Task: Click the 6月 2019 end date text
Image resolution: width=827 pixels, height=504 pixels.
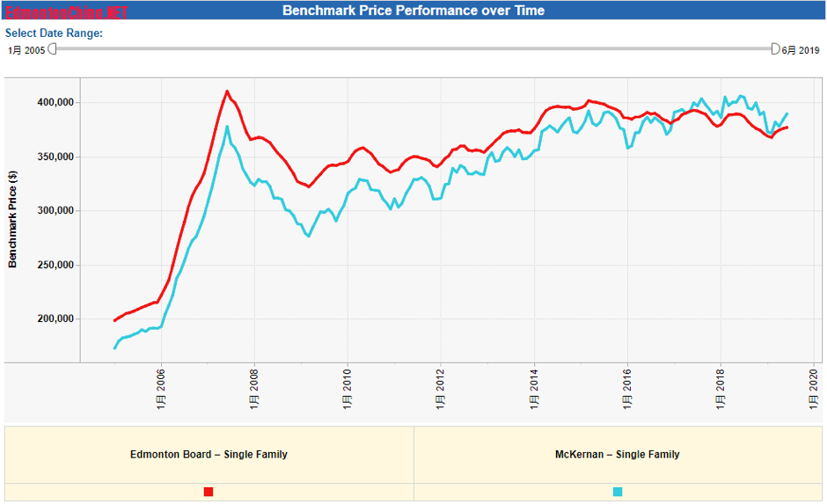Action: click(x=800, y=51)
